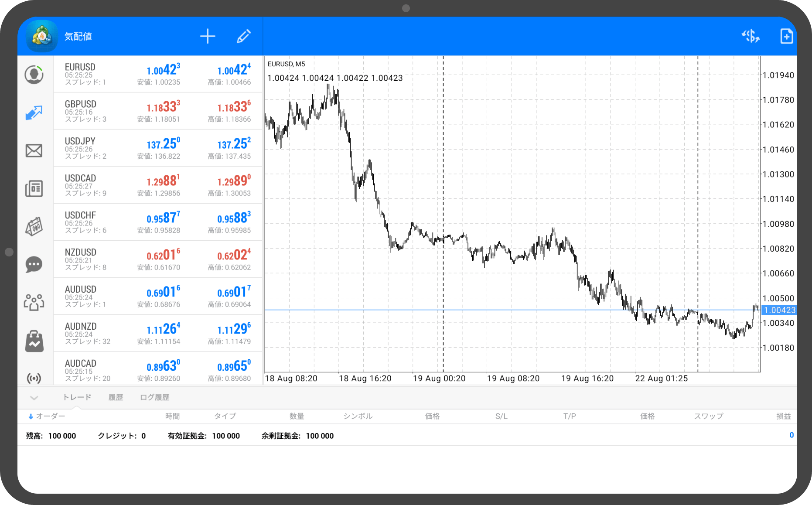The image size is (812, 505).
Task: Sort by the オーダー column arrow
Action: 31,416
